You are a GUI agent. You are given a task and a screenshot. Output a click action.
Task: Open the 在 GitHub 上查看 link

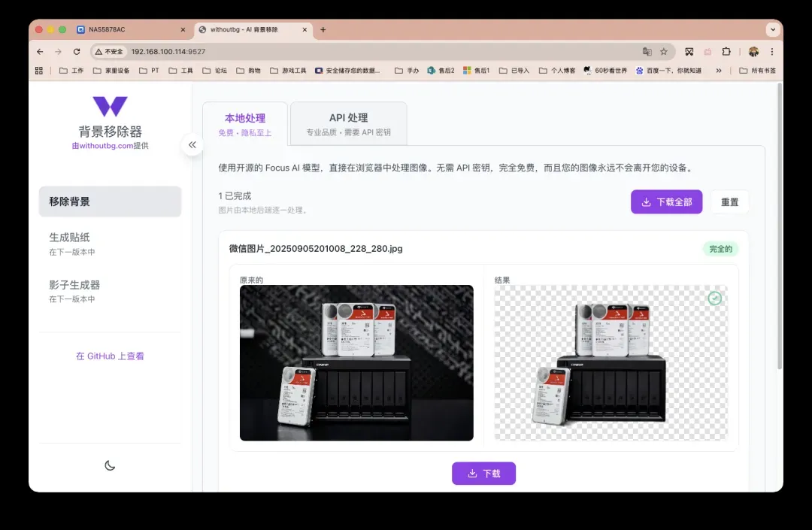coord(110,356)
